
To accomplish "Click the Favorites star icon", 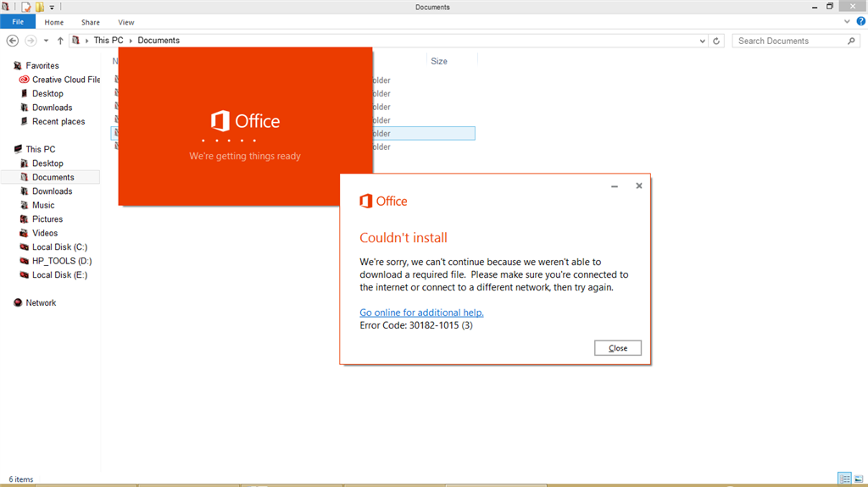I will (18, 65).
